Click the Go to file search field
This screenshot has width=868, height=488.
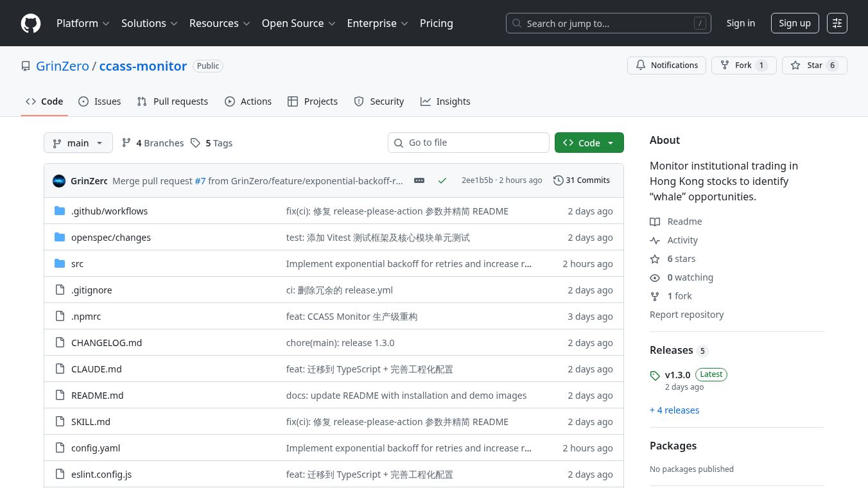469,143
